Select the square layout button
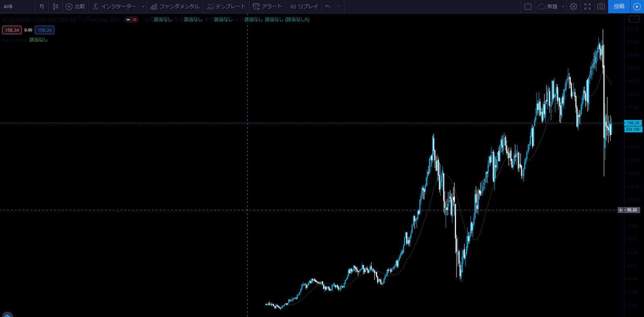 tap(528, 6)
